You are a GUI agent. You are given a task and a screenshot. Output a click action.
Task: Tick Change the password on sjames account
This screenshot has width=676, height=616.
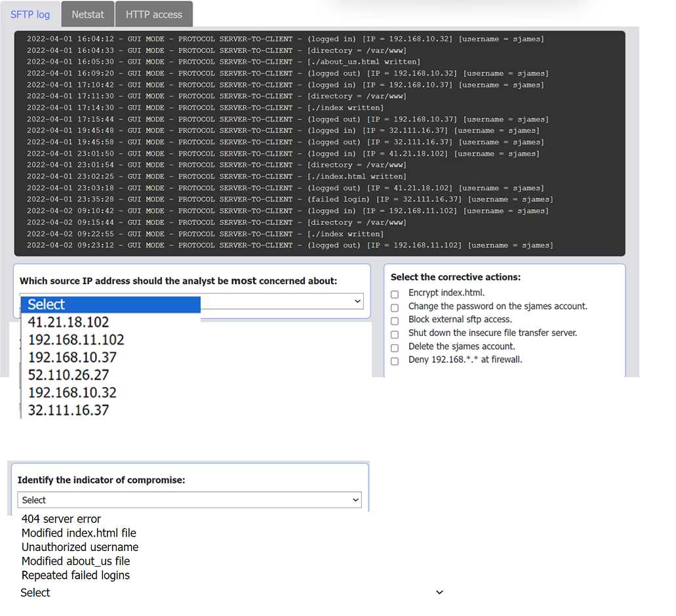(395, 307)
